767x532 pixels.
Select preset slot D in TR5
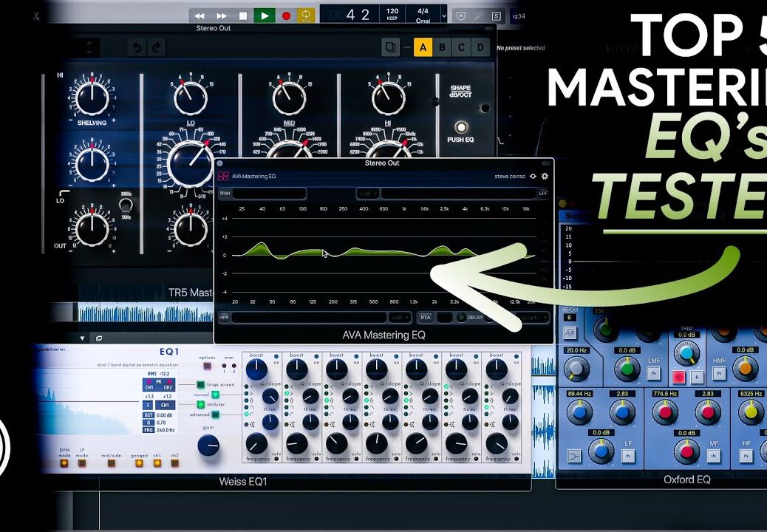[480, 47]
